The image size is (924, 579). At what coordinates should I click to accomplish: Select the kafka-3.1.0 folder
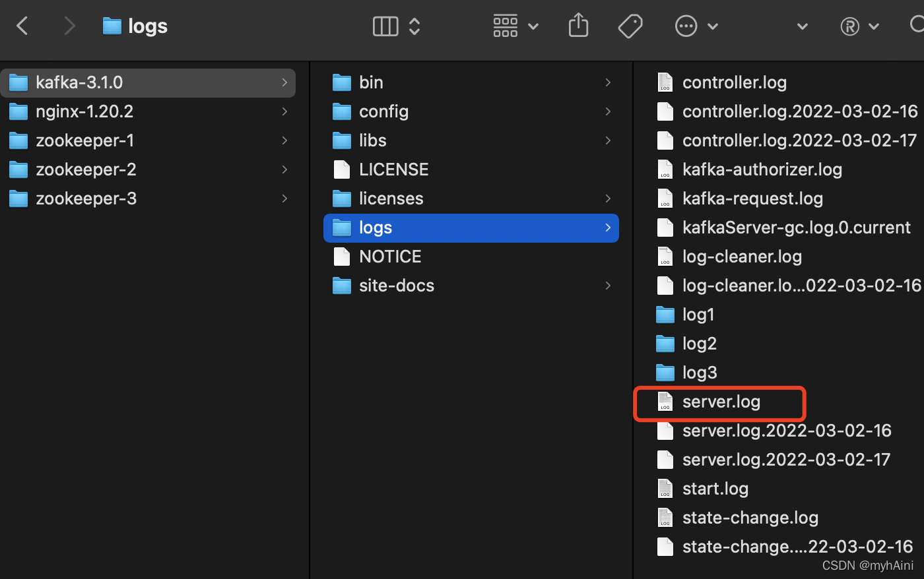pyautogui.click(x=148, y=82)
